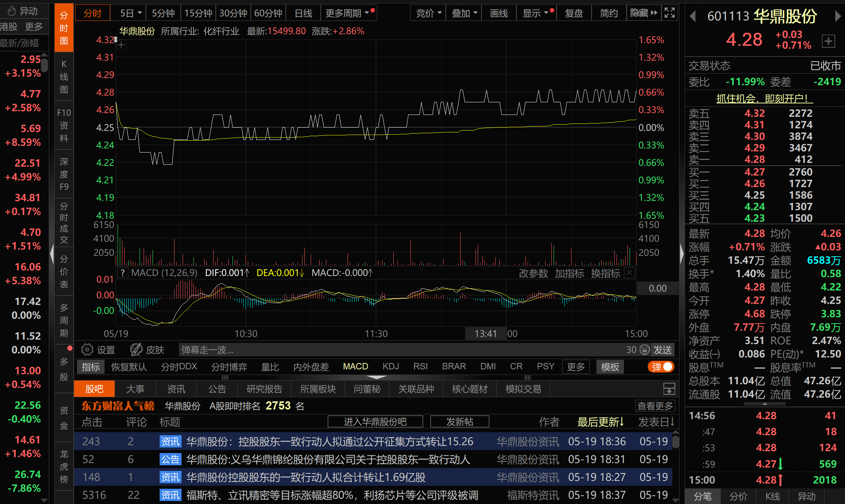Expand the bottom panel via center triangle handle
The image size is (845, 504).
pyautogui.click(x=377, y=377)
